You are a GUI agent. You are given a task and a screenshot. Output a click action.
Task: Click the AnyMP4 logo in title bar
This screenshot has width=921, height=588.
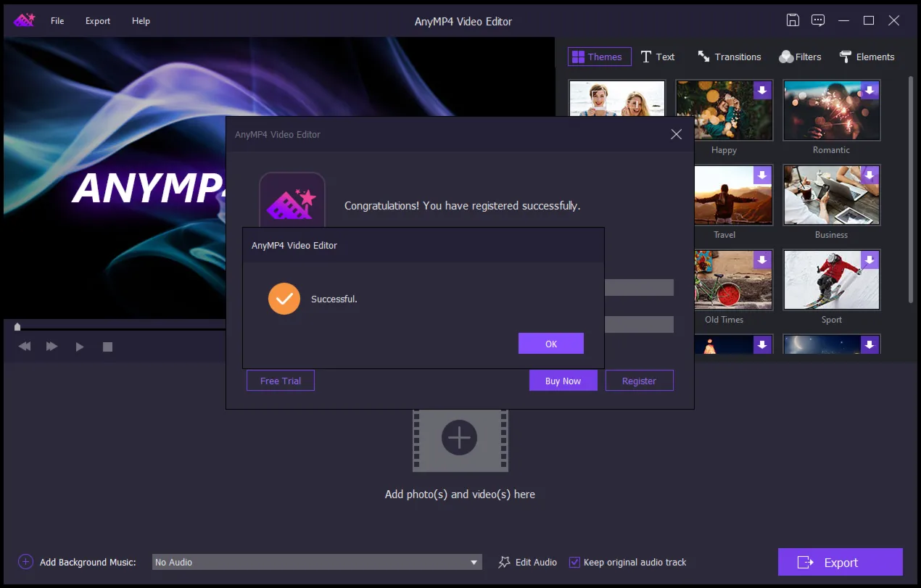click(x=24, y=20)
